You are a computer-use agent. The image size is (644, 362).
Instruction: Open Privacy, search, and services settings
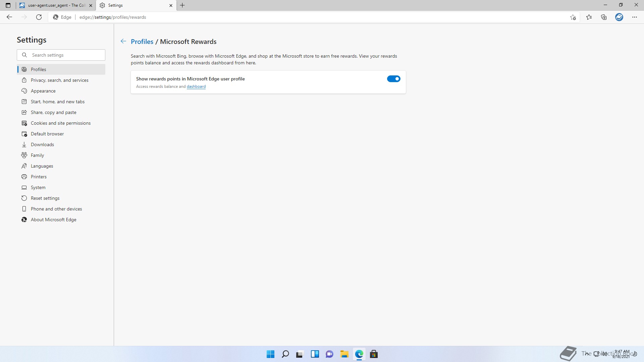[61, 80]
